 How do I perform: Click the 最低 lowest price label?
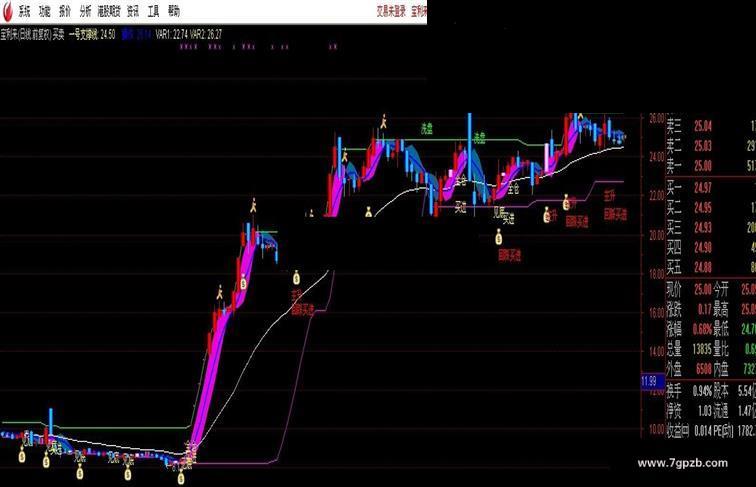coord(721,329)
